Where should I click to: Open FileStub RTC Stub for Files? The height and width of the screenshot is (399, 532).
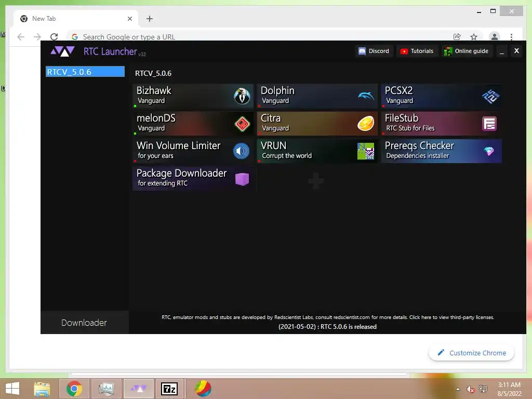point(442,124)
